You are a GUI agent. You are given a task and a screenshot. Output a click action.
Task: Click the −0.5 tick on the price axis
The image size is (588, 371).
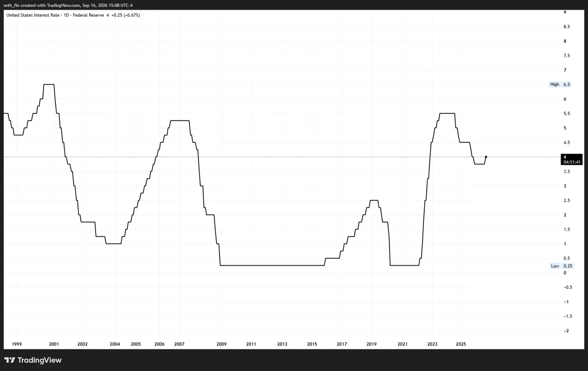(567, 287)
